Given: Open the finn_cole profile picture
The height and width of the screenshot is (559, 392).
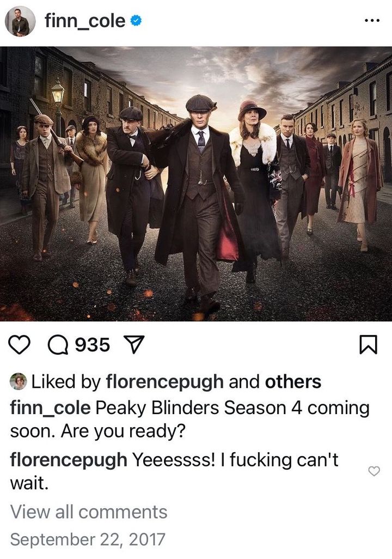Looking at the screenshot, I should coord(20,21).
